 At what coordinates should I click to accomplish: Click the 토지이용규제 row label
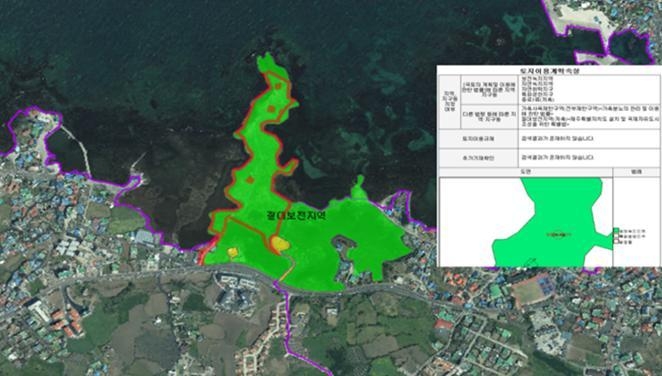click(x=478, y=138)
